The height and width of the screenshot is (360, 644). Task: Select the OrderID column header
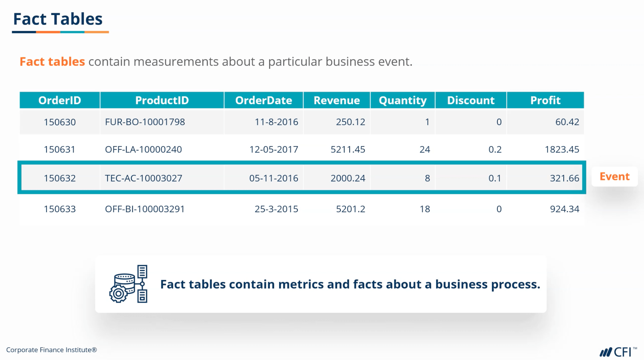60,100
